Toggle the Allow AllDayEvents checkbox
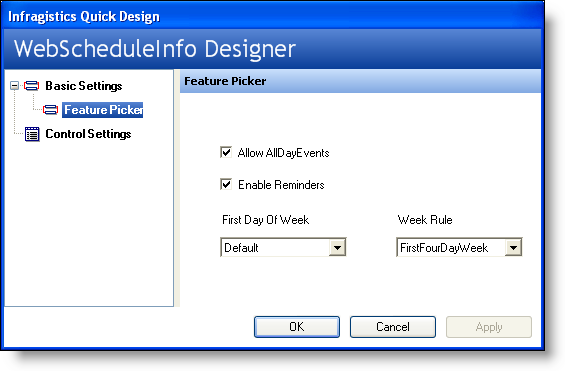The image size is (565, 371). coord(226,152)
